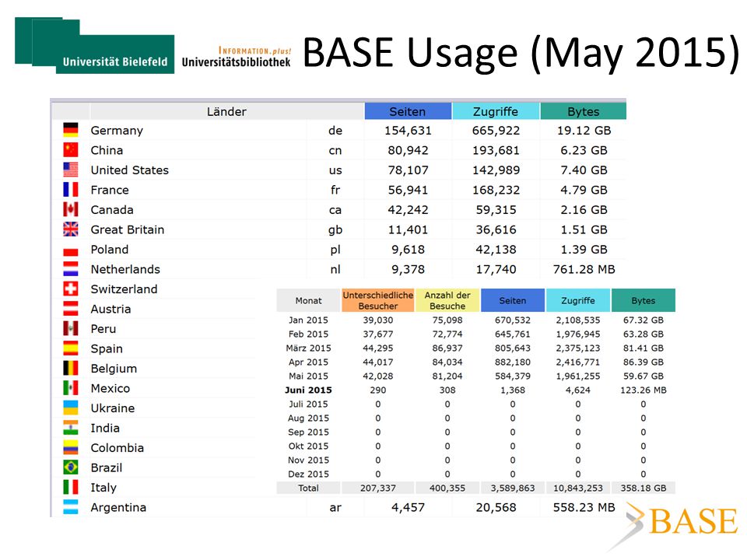Click the Universitätsbibliothek Information.plus logo
The width and height of the screenshot is (747, 560).
pos(237,57)
